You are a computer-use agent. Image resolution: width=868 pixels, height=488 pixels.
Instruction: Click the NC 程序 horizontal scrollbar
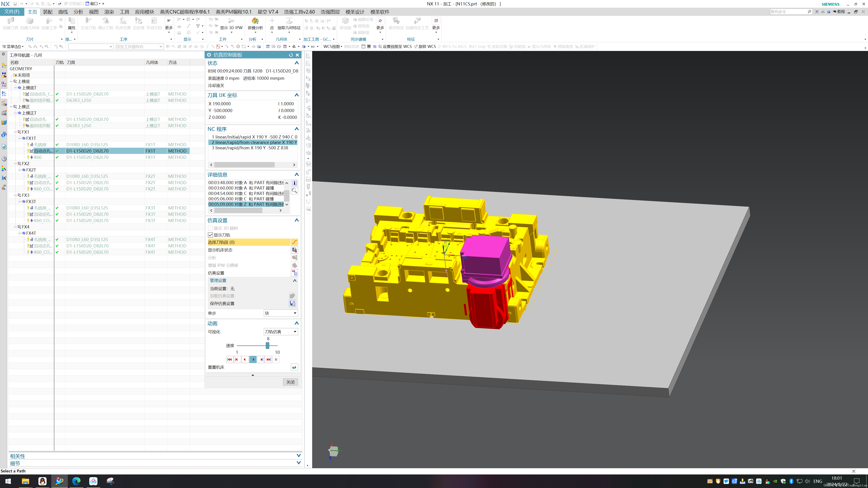pyautogui.click(x=244, y=165)
